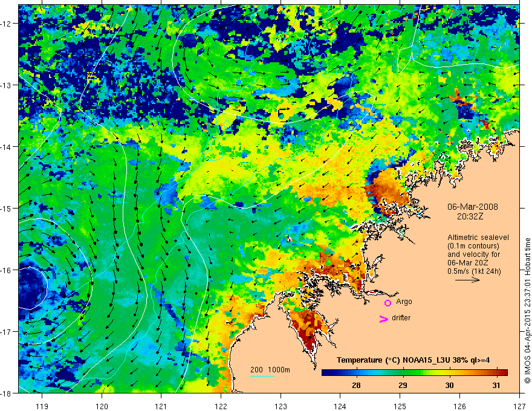
Task: Click the longitude axis label '127'
Action: [x=519, y=406]
